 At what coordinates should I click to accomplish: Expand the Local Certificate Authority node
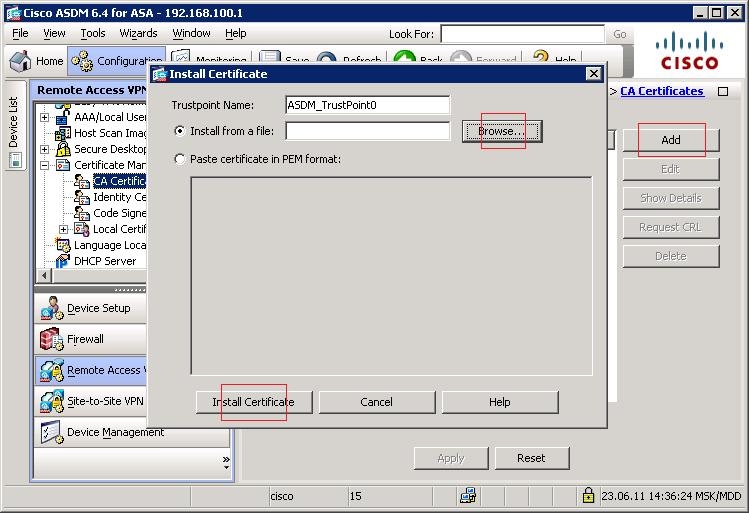(x=64, y=230)
